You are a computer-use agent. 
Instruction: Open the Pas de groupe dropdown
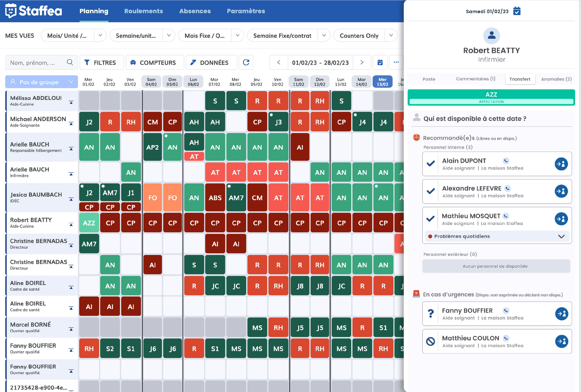coord(41,81)
